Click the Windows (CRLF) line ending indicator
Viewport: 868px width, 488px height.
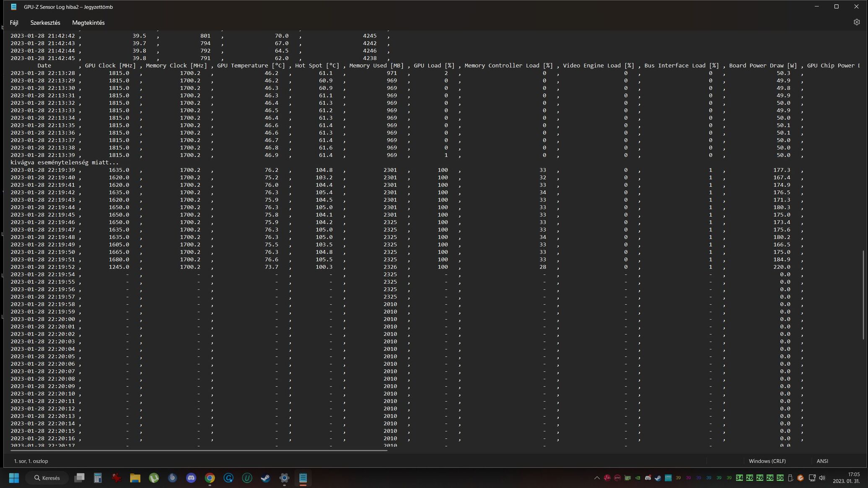767,461
